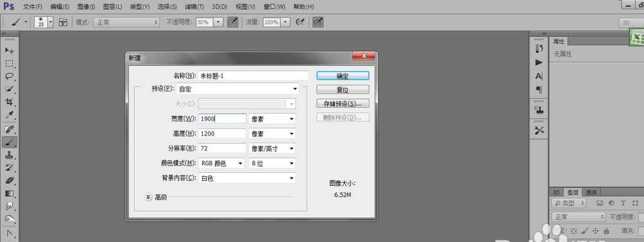Toggle the Brush panel button

[63, 22]
